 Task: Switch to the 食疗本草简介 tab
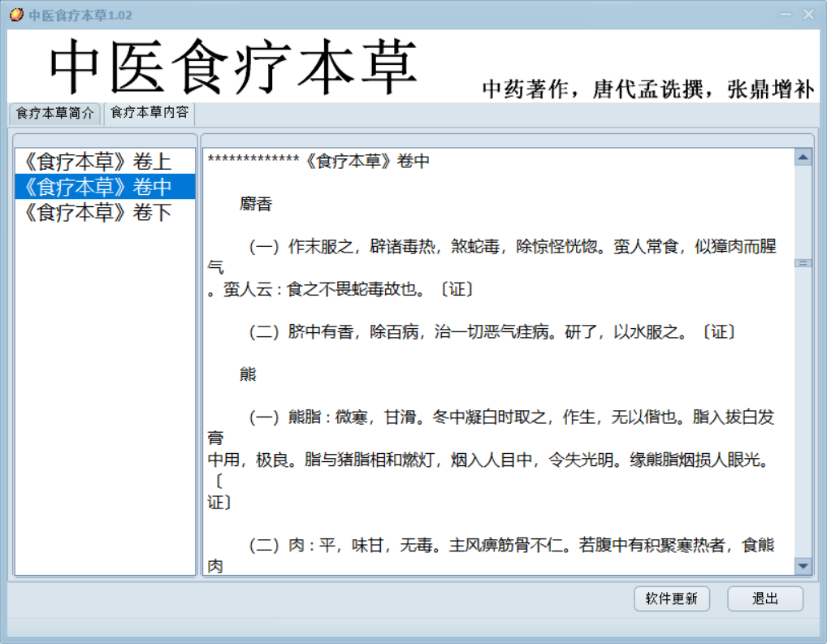(x=55, y=113)
